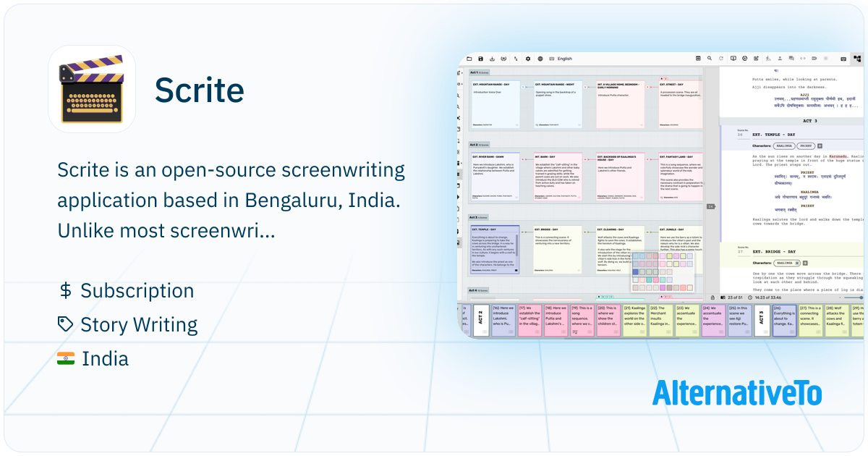868x456 pixels.
Task: Click the 'ACT 2' marker in the timeline
Action: tap(480, 321)
